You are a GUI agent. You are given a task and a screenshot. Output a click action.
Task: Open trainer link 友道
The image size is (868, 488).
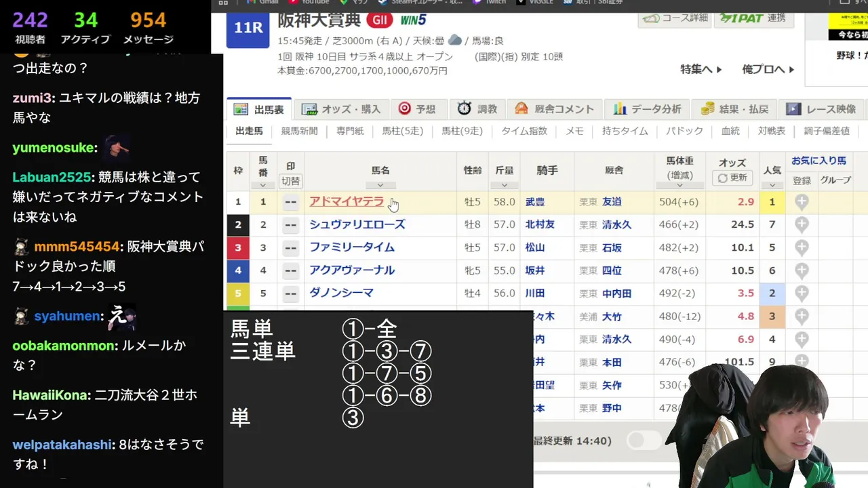[612, 202]
